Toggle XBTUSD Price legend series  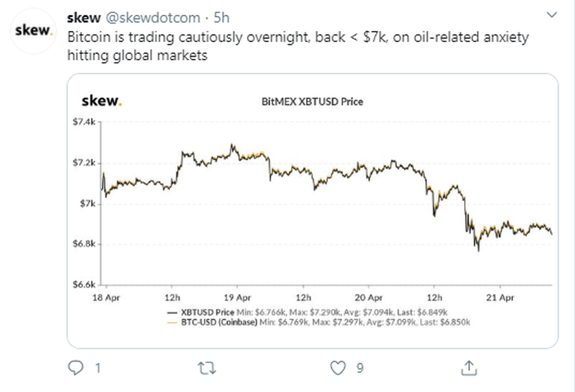click(x=207, y=313)
